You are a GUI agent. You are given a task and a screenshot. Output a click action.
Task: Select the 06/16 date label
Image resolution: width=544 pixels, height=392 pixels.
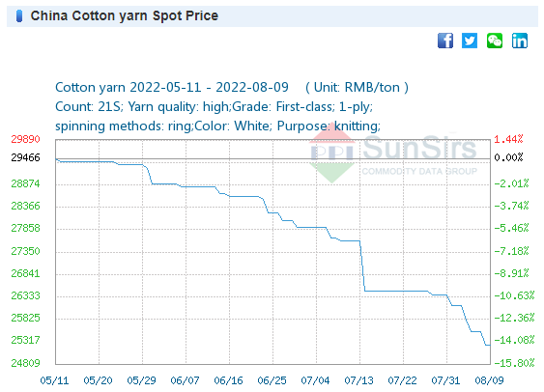coord(228,380)
